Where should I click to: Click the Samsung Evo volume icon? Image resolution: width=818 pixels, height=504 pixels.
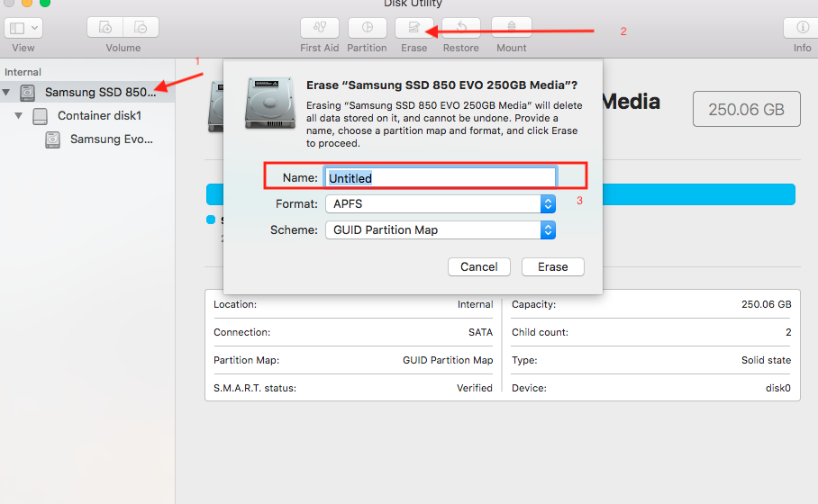pyautogui.click(x=52, y=139)
